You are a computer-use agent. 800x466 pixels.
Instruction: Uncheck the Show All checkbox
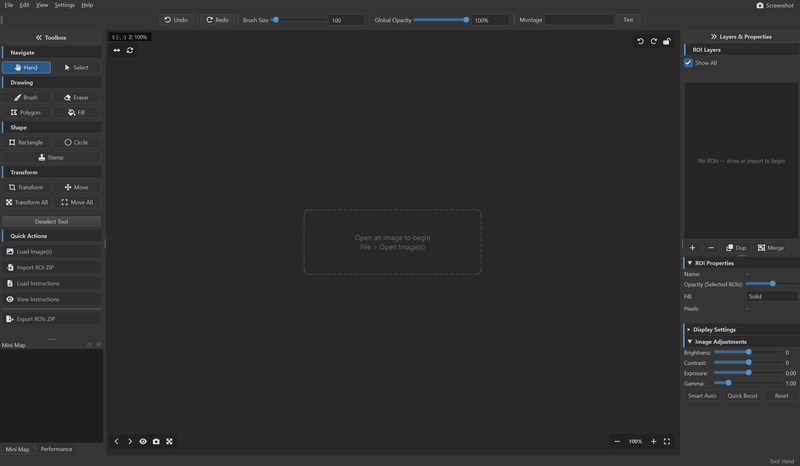[x=688, y=63]
